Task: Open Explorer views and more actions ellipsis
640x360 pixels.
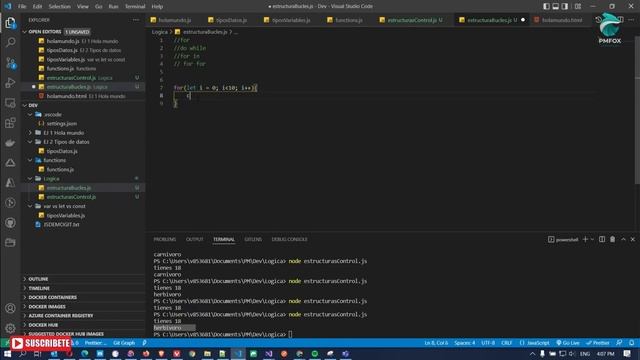Action: click(136, 20)
